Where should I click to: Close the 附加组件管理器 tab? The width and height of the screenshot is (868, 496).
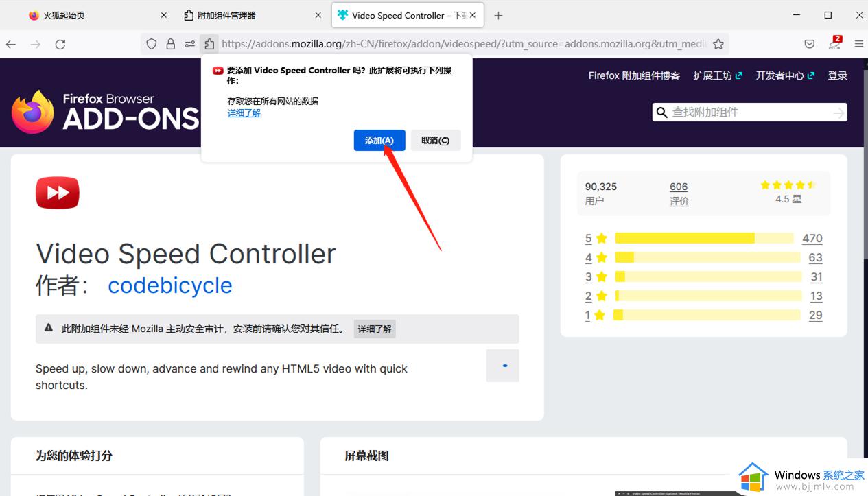[x=318, y=15]
